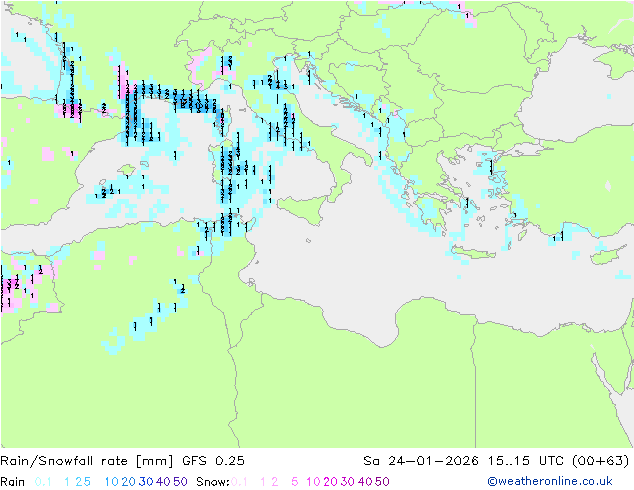The image size is (634, 490).
Task: Click the island of Sicily on the map
Action: pos(303,209)
